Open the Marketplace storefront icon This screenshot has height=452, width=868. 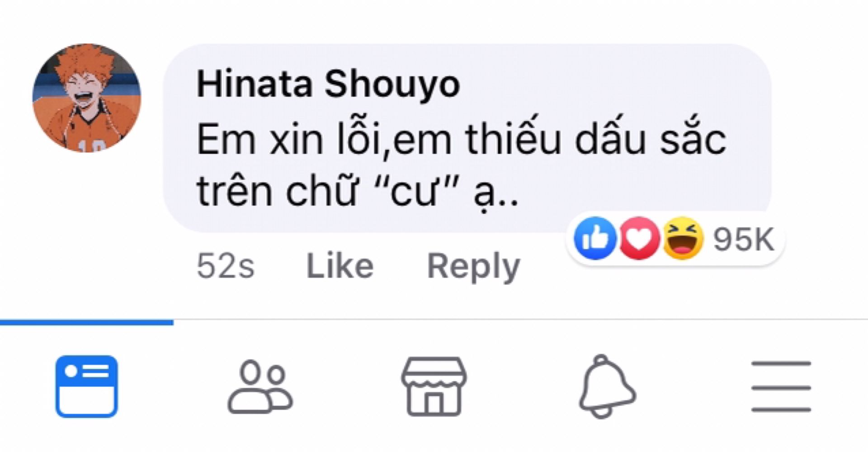coord(434,386)
